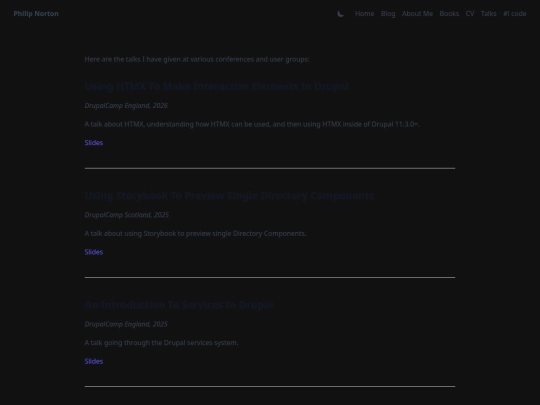Open the CV page

pos(470,14)
